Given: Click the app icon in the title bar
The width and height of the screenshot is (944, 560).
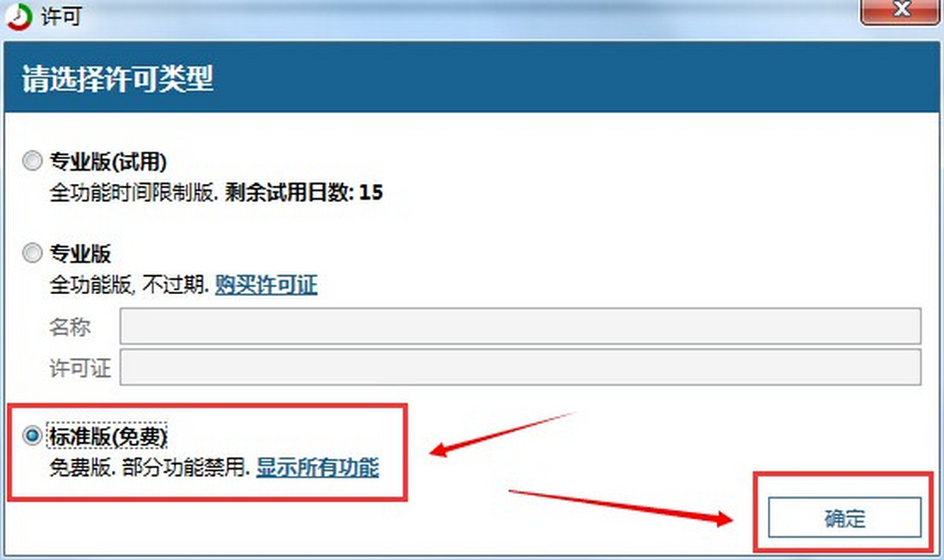Looking at the screenshot, I should 18,17.
